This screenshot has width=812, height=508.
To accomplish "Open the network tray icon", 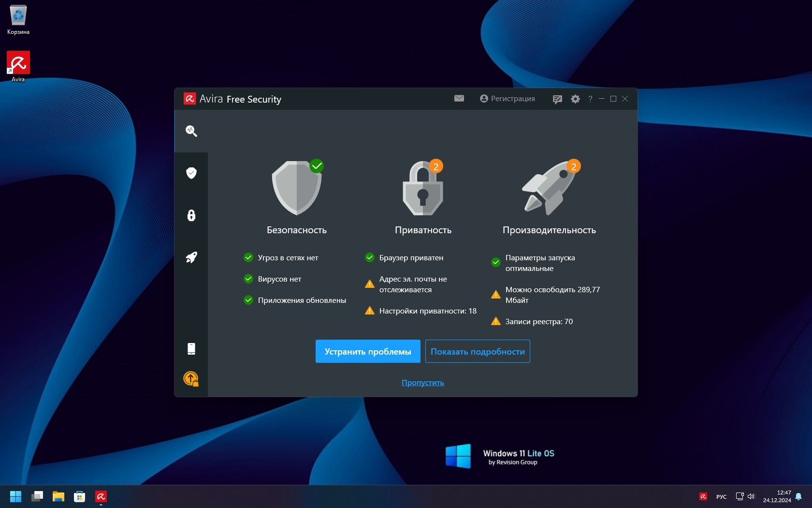I will [x=739, y=496].
